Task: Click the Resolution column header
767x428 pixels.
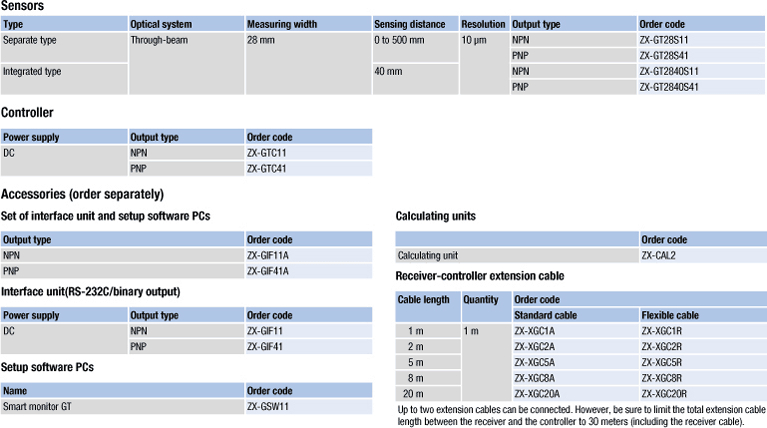Action: click(x=483, y=23)
